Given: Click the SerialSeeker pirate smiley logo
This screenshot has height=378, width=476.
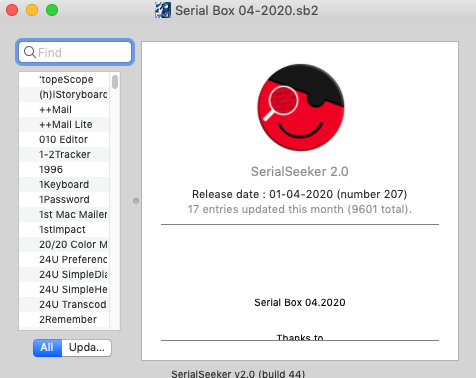Looking at the screenshot, I should [x=301, y=107].
